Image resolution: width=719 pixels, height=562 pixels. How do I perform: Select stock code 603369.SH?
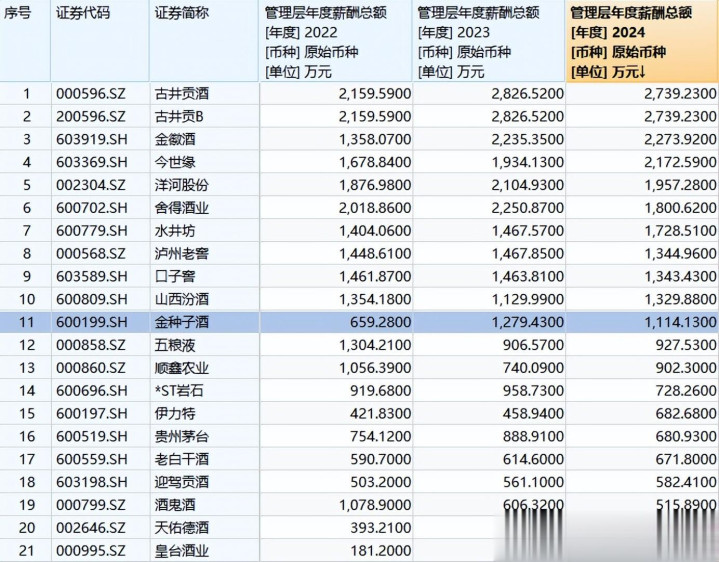coord(92,162)
